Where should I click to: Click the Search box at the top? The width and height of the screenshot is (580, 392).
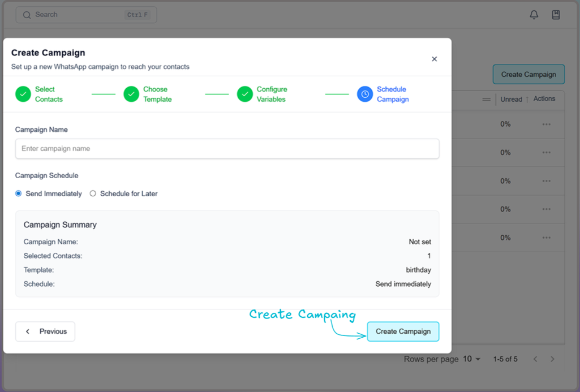86,15
